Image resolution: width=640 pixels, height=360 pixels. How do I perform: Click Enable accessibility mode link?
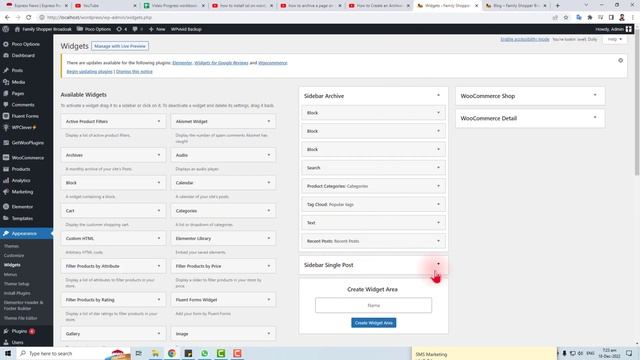coord(525,40)
